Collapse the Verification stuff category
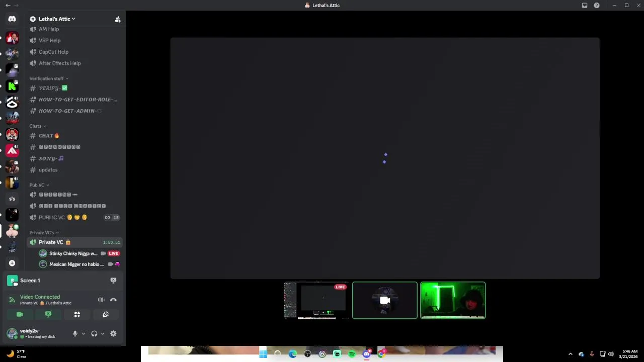Image resolution: width=644 pixels, height=362 pixels. [x=49, y=78]
